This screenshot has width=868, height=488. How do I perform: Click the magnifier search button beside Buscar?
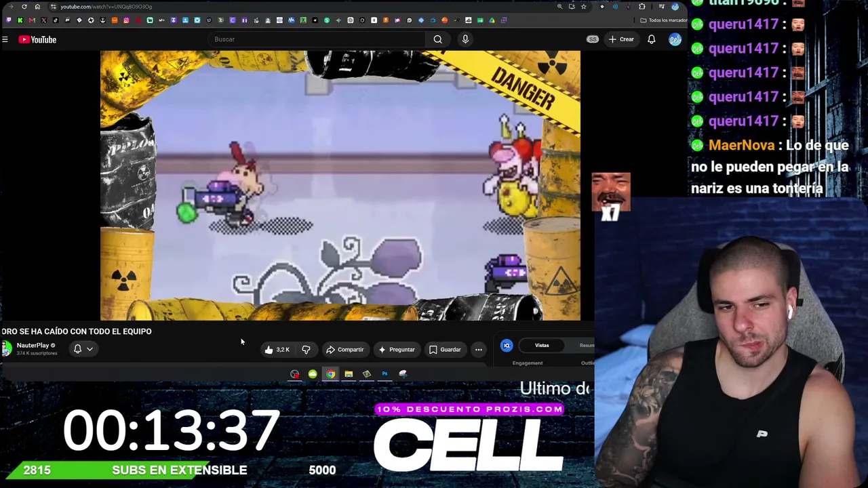tap(438, 39)
